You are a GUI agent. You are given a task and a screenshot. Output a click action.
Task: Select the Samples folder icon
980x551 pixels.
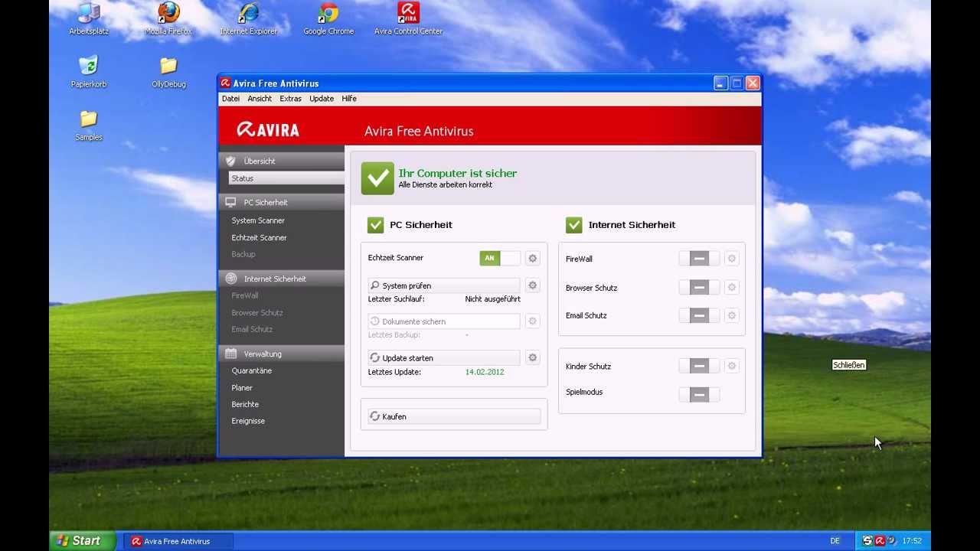tap(89, 126)
